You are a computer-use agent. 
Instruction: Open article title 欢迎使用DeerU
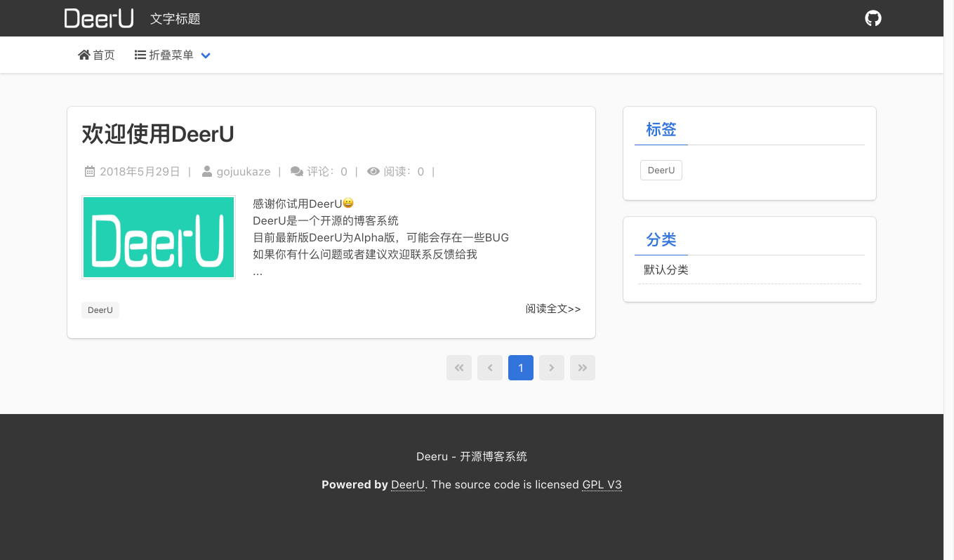(158, 133)
